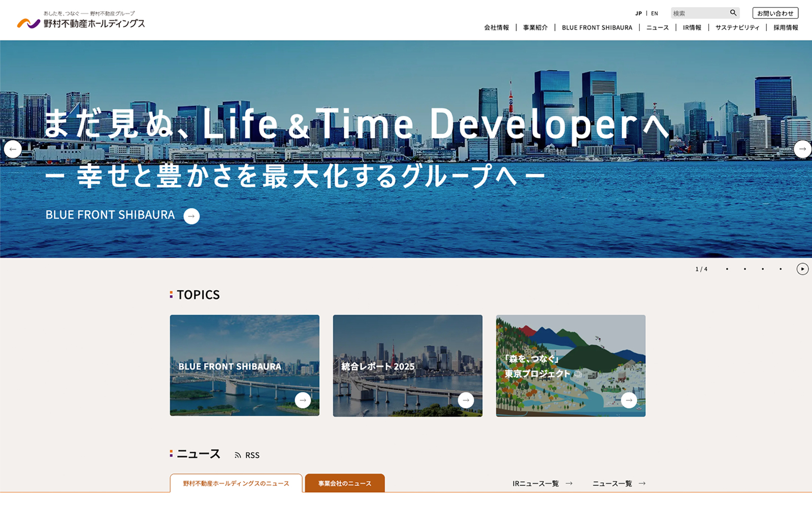
Task: Click arrow next to ニュース一覧
Action: pos(642,484)
